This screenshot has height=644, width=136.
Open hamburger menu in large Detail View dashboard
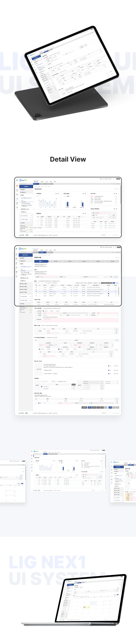point(17,180)
